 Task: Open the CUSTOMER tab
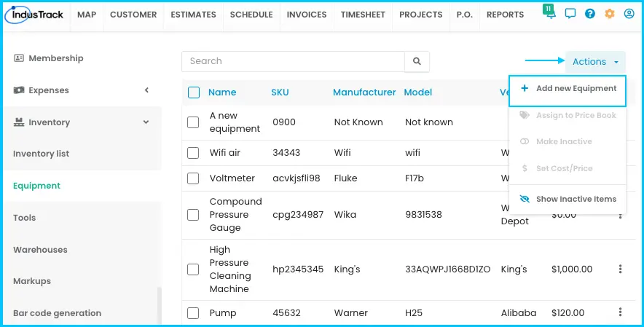click(x=133, y=15)
